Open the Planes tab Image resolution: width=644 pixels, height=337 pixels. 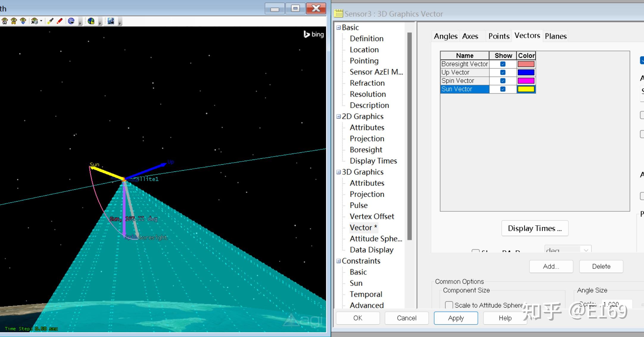point(556,36)
